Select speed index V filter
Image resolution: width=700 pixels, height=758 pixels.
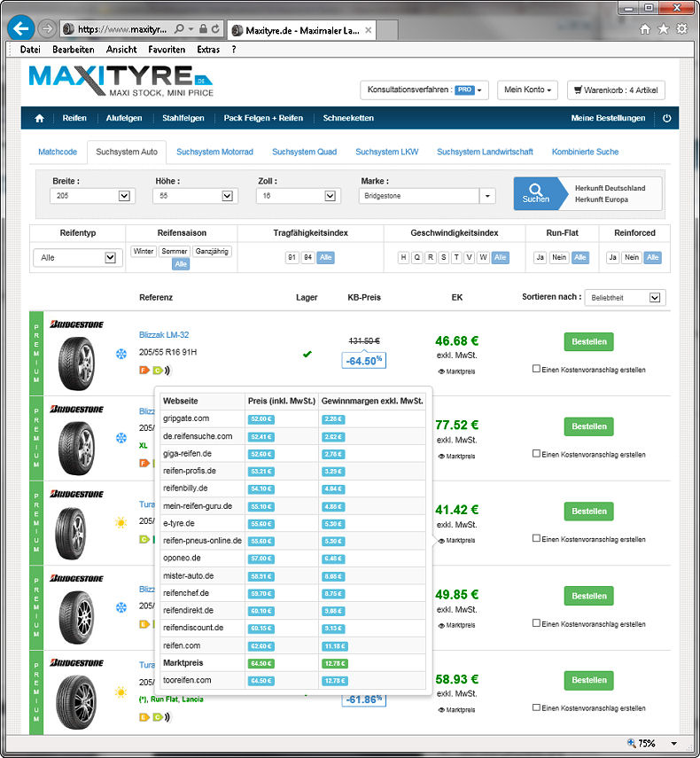point(469,257)
